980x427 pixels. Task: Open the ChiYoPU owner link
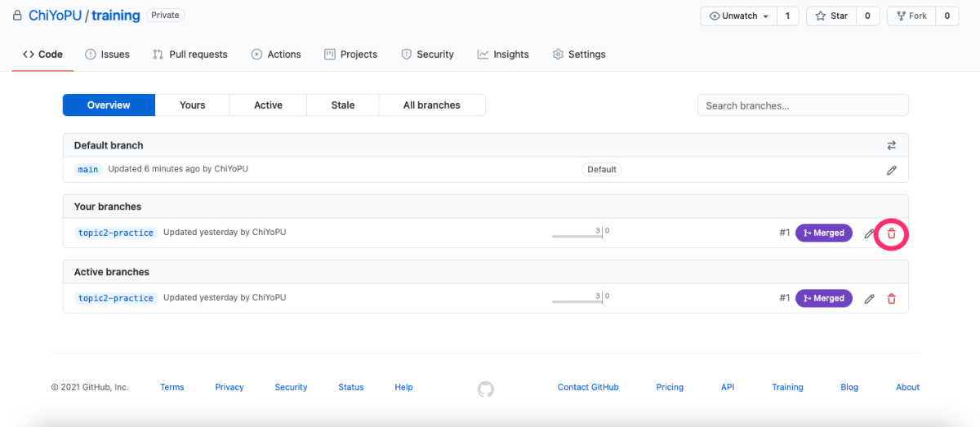point(55,16)
